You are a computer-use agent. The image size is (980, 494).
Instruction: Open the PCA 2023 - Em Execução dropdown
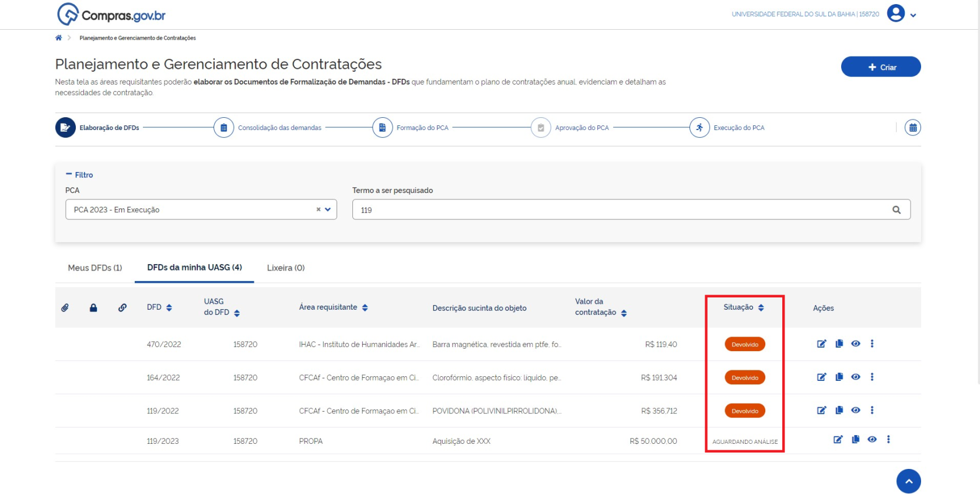[x=328, y=210]
